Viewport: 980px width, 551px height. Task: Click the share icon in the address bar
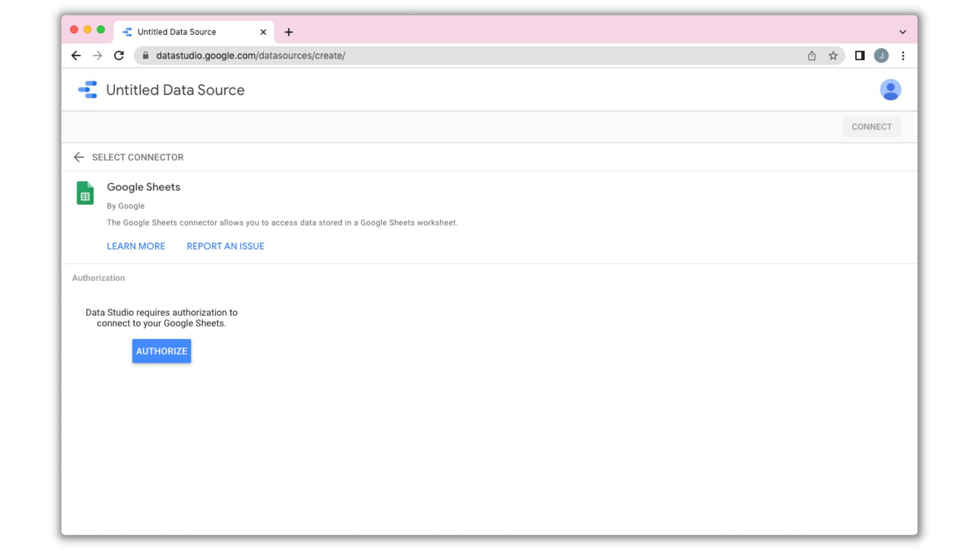812,56
